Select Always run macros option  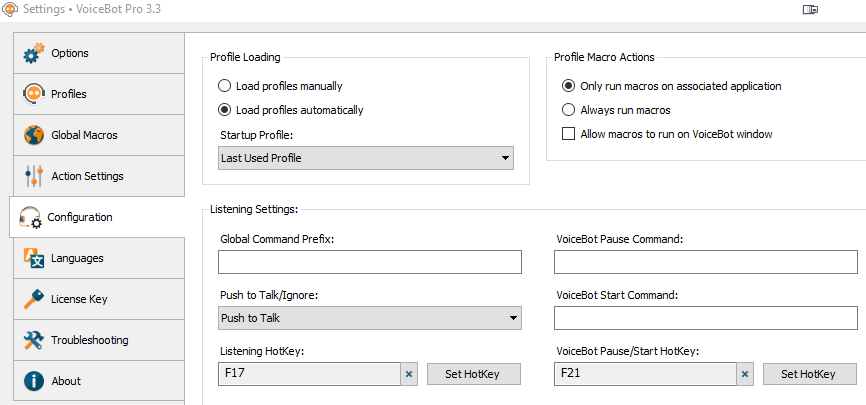(569, 110)
